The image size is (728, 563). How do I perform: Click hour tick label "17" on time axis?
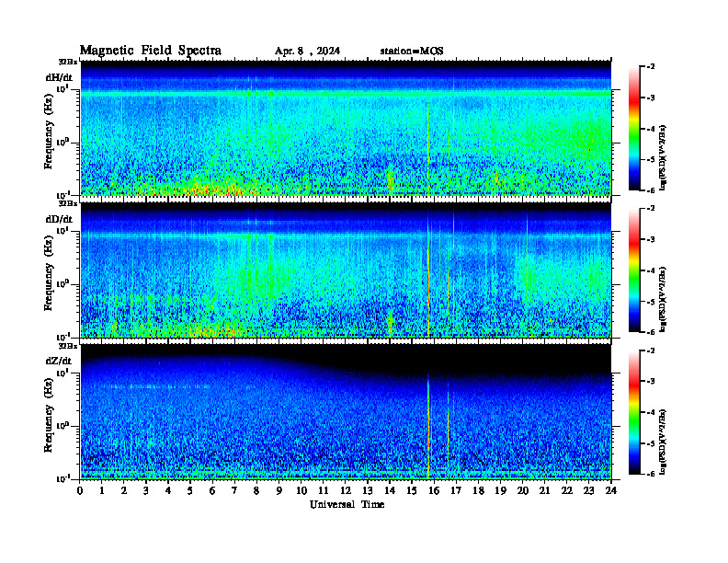tap(456, 490)
